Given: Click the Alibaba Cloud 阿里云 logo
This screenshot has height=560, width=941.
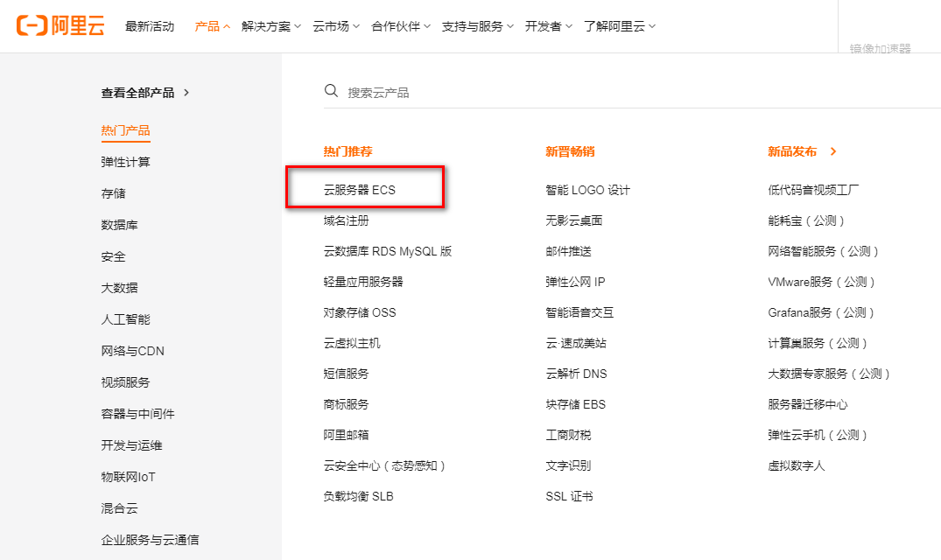Looking at the screenshot, I should pyautogui.click(x=60, y=25).
